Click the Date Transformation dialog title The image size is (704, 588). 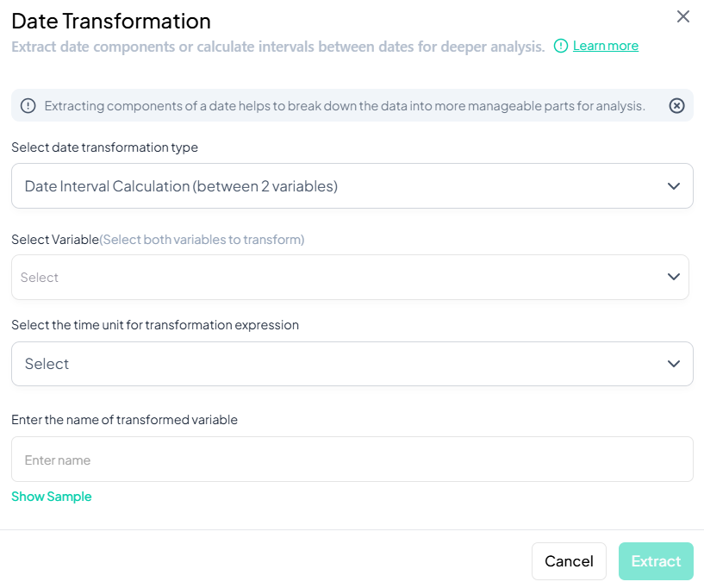[111, 22]
